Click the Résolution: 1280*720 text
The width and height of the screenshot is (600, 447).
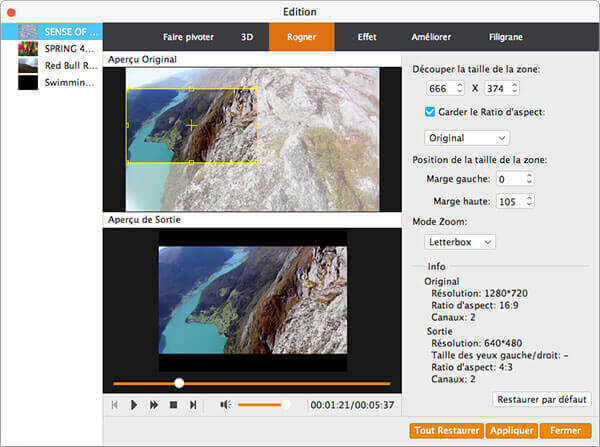pyautogui.click(x=479, y=293)
